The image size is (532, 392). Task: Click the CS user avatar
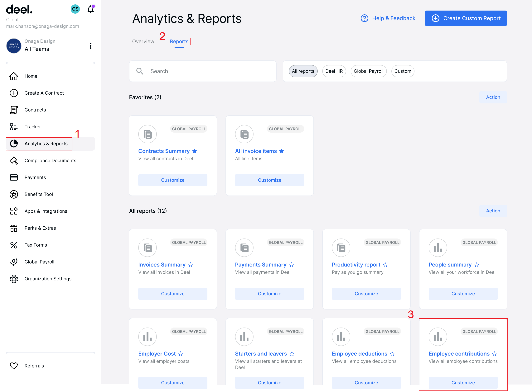click(75, 9)
